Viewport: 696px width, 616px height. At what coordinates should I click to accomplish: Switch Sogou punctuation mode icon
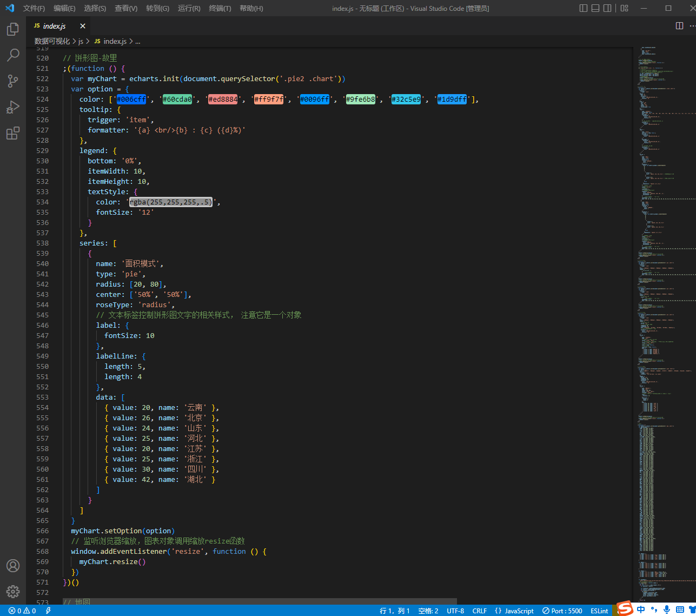point(654,610)
